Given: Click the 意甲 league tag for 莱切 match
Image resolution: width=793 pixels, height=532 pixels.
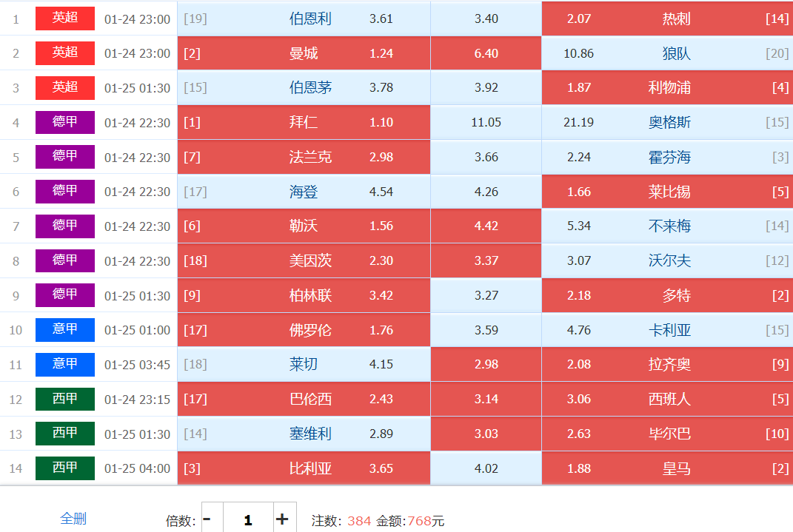Looking at the screenshot, I should click(65, 364).
